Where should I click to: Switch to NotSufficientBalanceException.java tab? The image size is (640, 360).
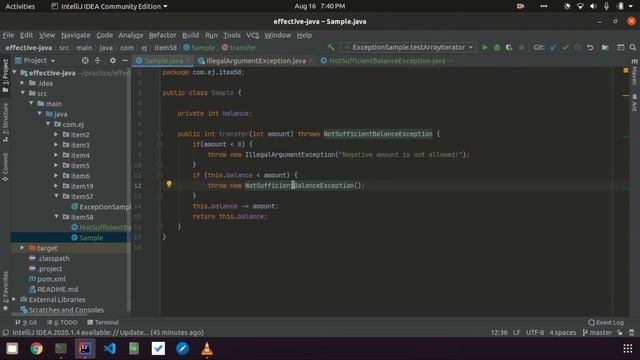(x=387, y=61)
